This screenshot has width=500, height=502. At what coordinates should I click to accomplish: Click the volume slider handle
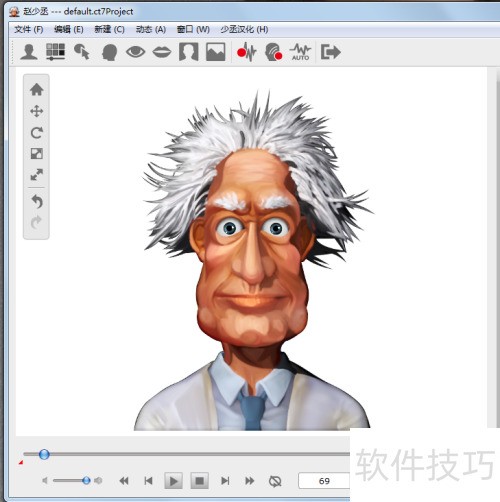pyautogui.click(x=86, y=480)
